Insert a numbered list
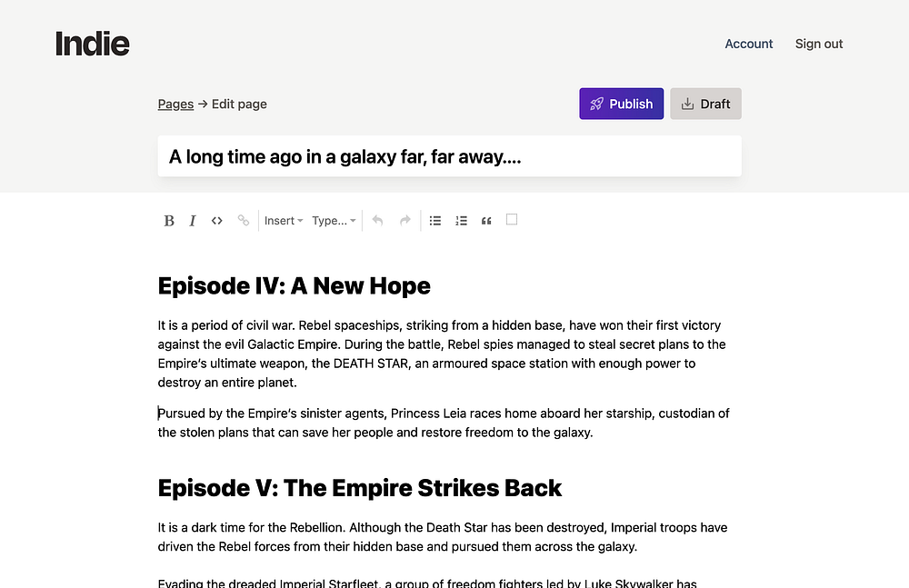 (x=461, y=220)
